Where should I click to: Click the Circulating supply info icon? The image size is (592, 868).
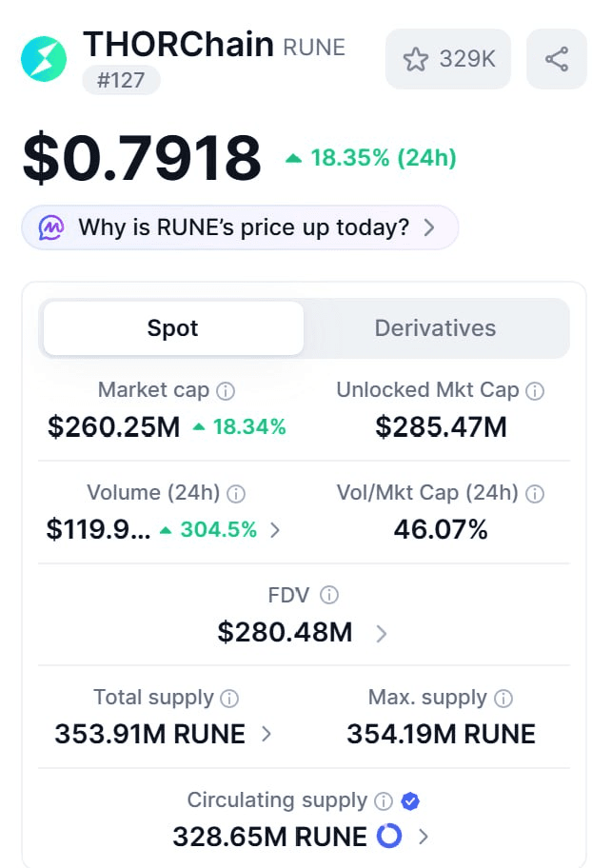point(384,801)
